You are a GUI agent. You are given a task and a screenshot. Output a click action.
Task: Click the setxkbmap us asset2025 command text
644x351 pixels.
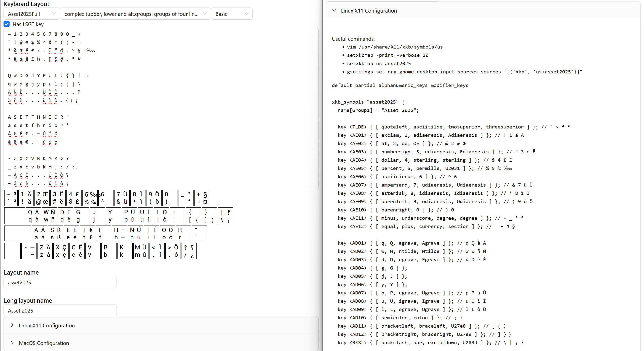click(379, 63)
